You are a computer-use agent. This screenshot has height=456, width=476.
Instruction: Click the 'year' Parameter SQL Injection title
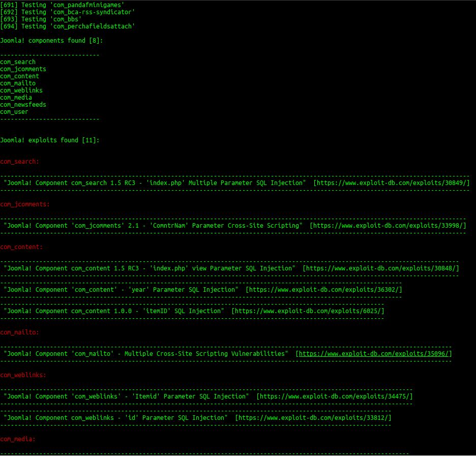(121, 290)
